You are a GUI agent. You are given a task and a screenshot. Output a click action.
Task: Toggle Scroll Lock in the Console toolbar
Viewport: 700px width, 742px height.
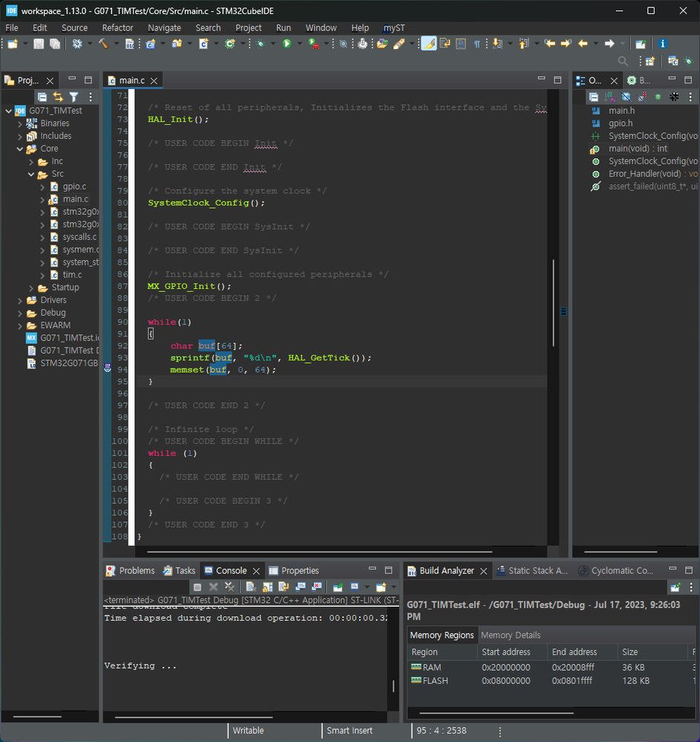click(x=268, y=588)
